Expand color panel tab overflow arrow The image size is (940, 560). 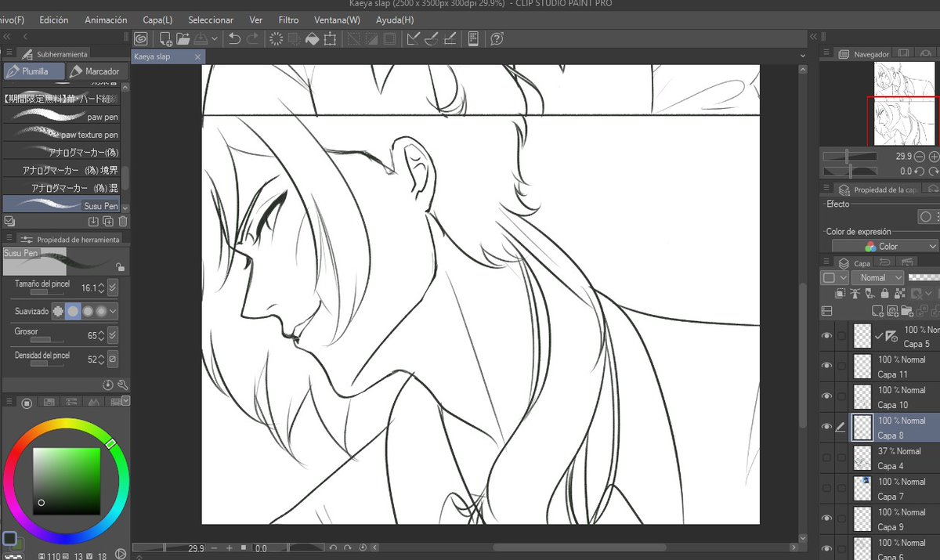(125, 401)
